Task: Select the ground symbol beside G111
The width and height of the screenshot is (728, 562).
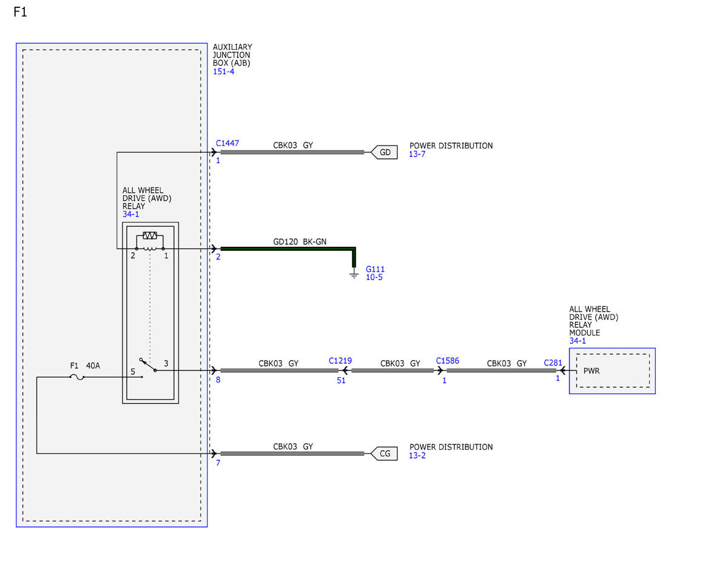Action: [354, 275]
